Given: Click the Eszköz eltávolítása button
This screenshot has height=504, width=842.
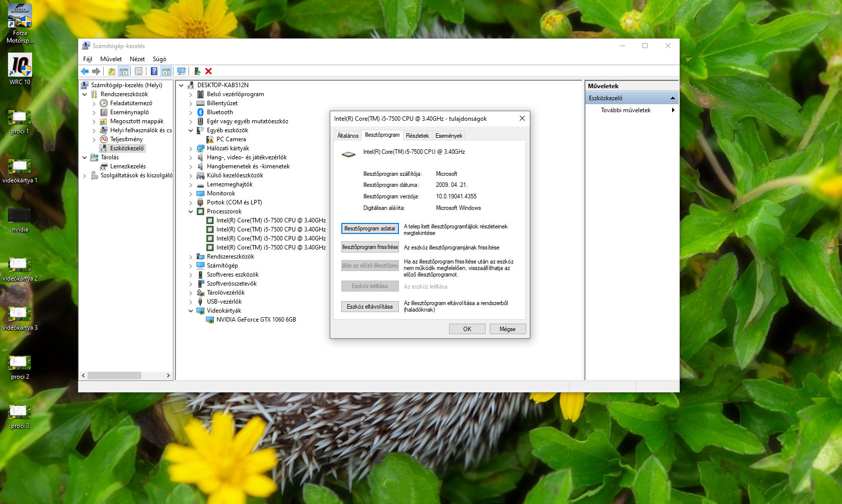Looking at the screenshot, I should coord(370,307).
